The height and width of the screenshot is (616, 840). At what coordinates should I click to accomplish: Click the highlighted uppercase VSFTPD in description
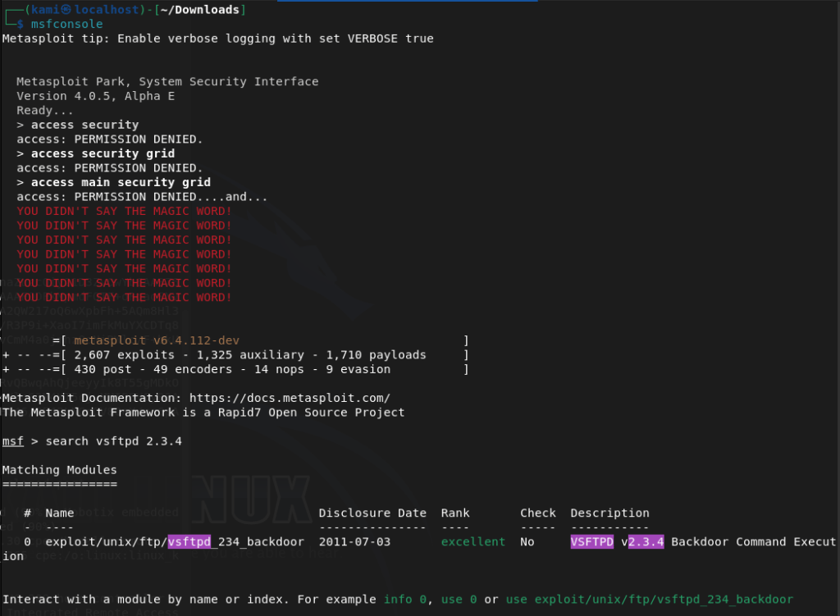click(x=591, y=542)
